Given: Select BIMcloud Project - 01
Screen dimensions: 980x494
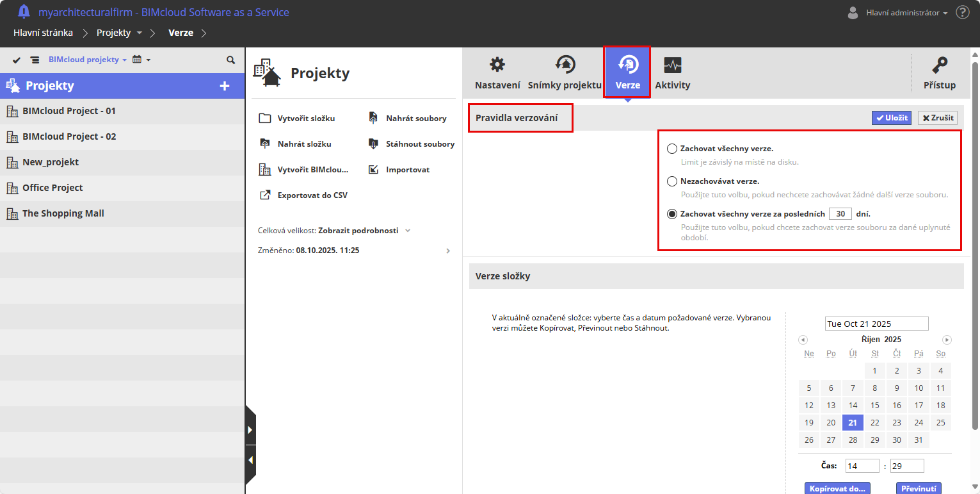Looking at the screenshot, I should (122, 111).
